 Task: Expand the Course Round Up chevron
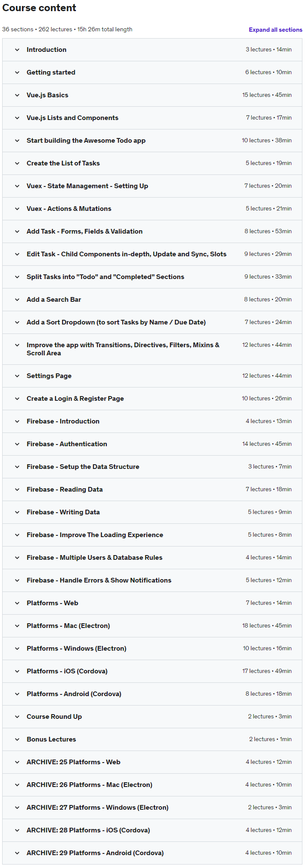click(17, 717)
